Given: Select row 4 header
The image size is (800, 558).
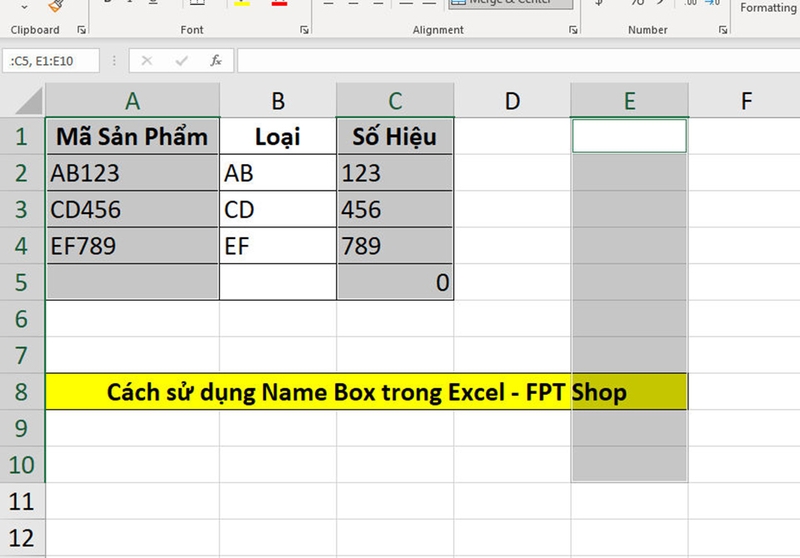Looking at the screenshot, I should point(22,246).
